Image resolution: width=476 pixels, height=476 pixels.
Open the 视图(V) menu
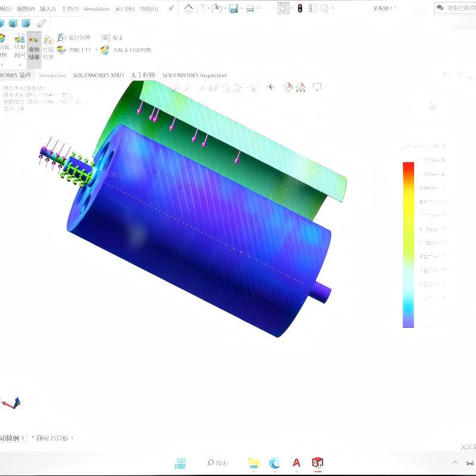click(26, 9)
